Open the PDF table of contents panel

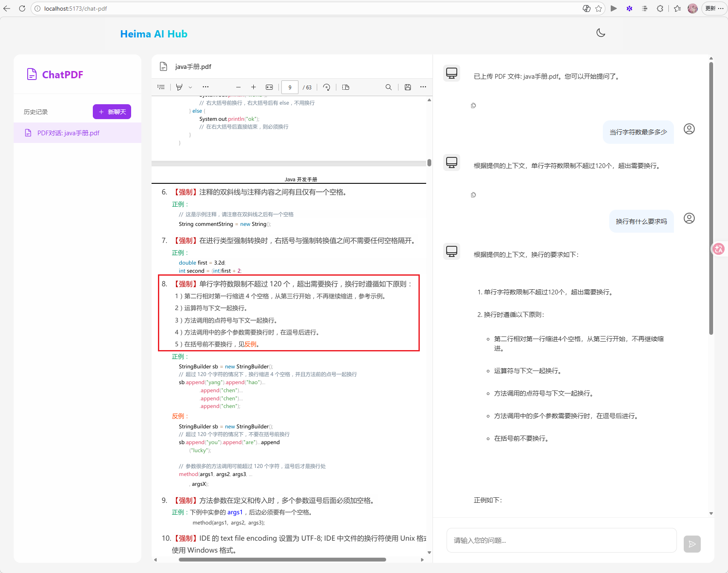[161, 87]
